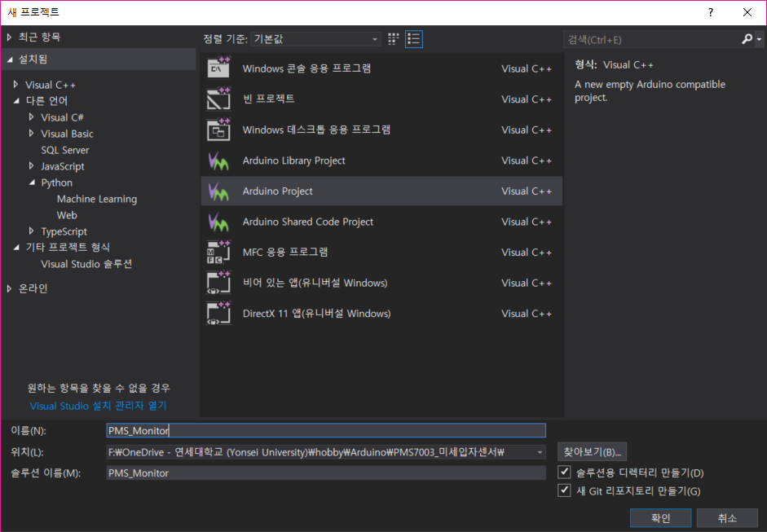Expand the 최근 항목 section
Image resolution: width=767 pixels, height=532 pixels.
[9, 37]
